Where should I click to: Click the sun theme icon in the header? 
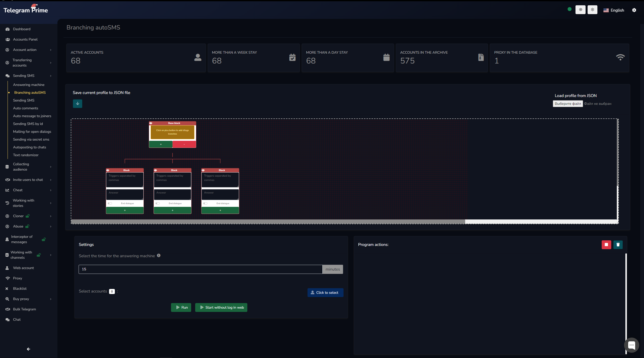pos(580,10)
